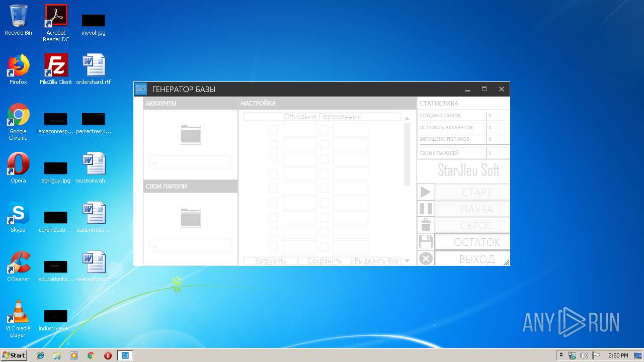Click the pause icon beside ПАУЗА
The width and height of the screenshot is (644, 362).
pos(426,209)
